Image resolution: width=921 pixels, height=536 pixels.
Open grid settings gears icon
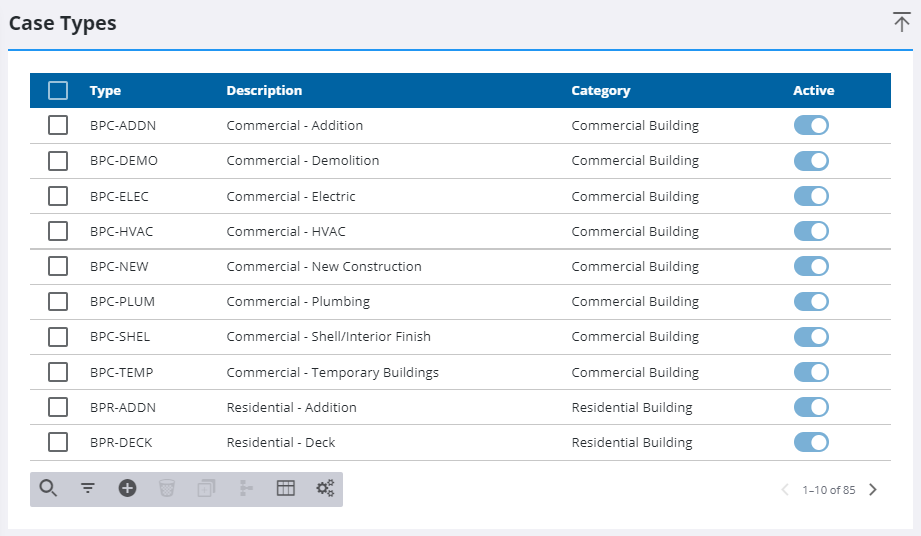325,488
